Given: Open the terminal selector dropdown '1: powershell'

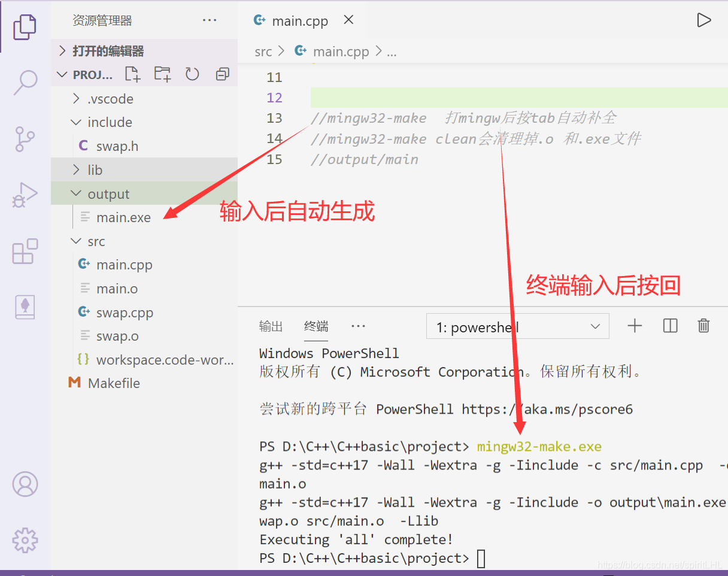Looking at the screenshot, I should click(x=518, y=327).
